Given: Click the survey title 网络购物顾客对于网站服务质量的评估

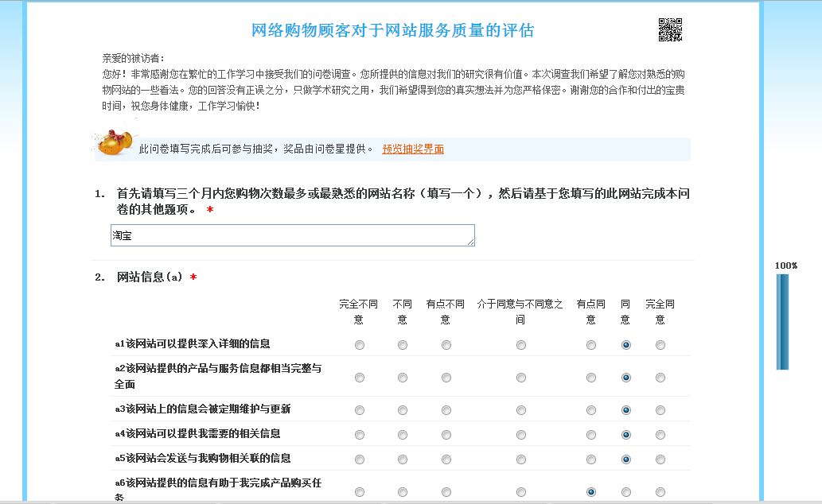Looking at the screenshot, I should (x=392, y=30).
